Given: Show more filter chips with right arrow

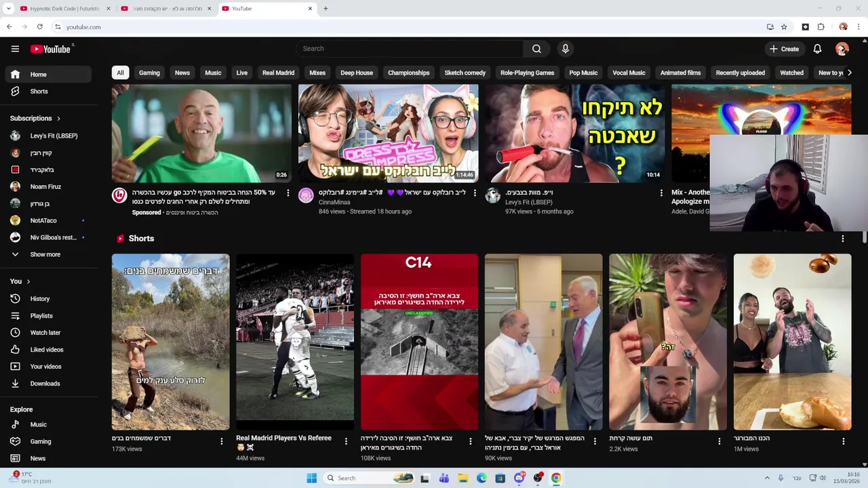Looking at the screenshot, I should pyautogui.click(x=849, y=73).
